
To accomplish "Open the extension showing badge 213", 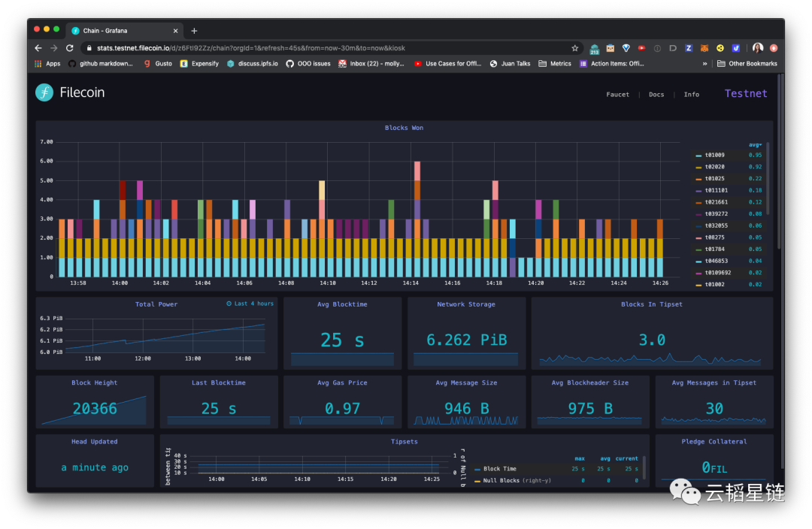I will tap(595, 49).
